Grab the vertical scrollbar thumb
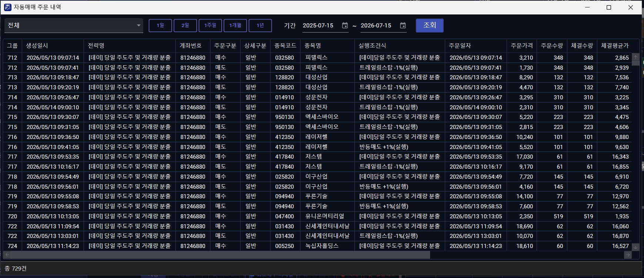 (635, 63)
